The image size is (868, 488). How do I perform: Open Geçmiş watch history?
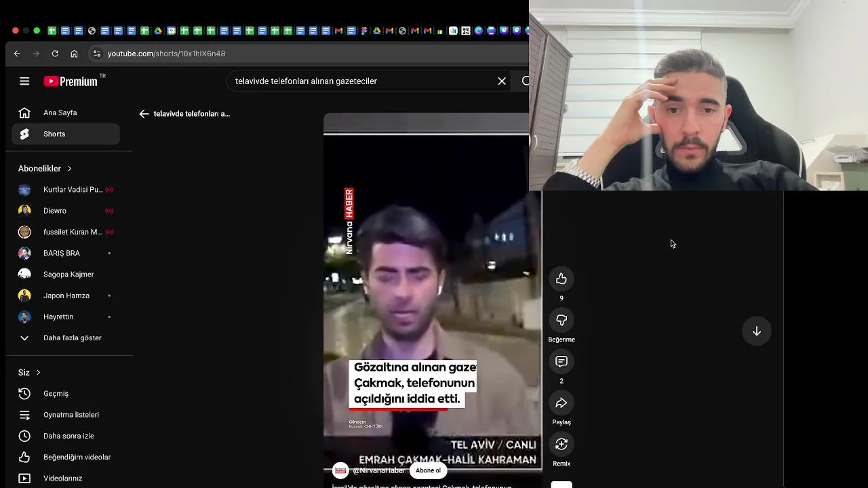click(x=66, y=393)
